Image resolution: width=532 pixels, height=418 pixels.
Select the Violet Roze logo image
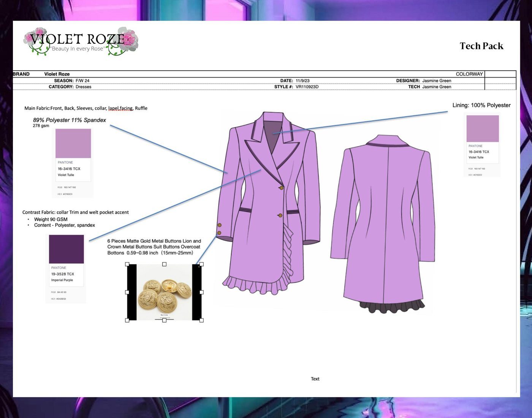(81, 41)
